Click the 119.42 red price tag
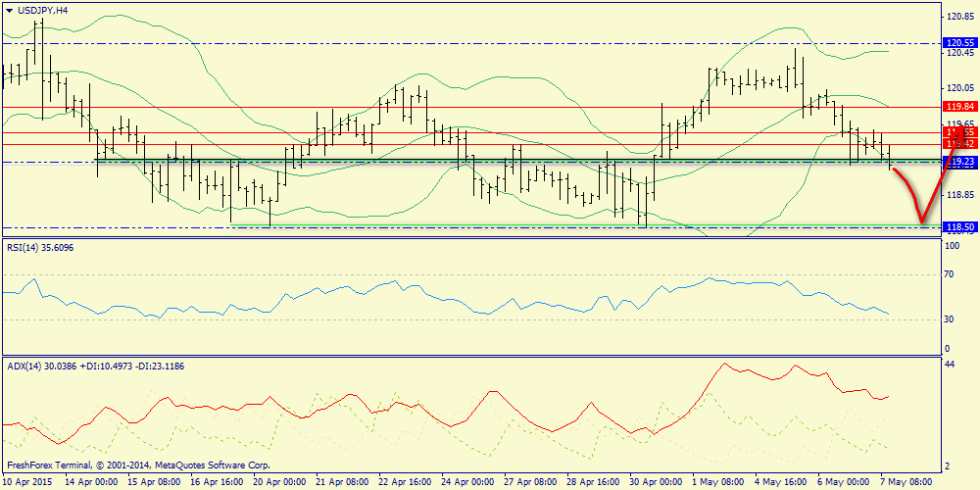 tap(957, 143)
